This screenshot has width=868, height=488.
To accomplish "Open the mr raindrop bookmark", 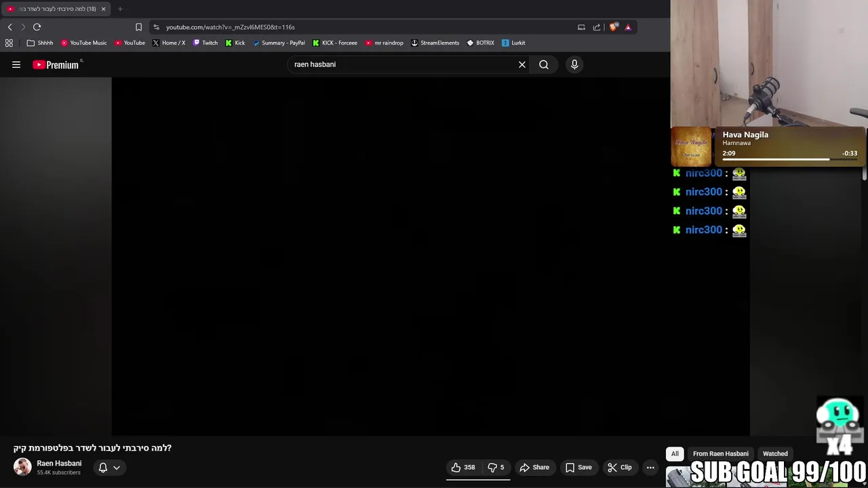I will click(x=384, y=43).
